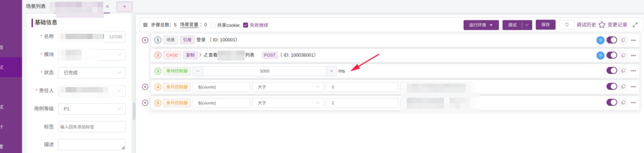The image size is (644, 153).
Task: Click the 场景变量 link
Action: [x=189, y=25]
